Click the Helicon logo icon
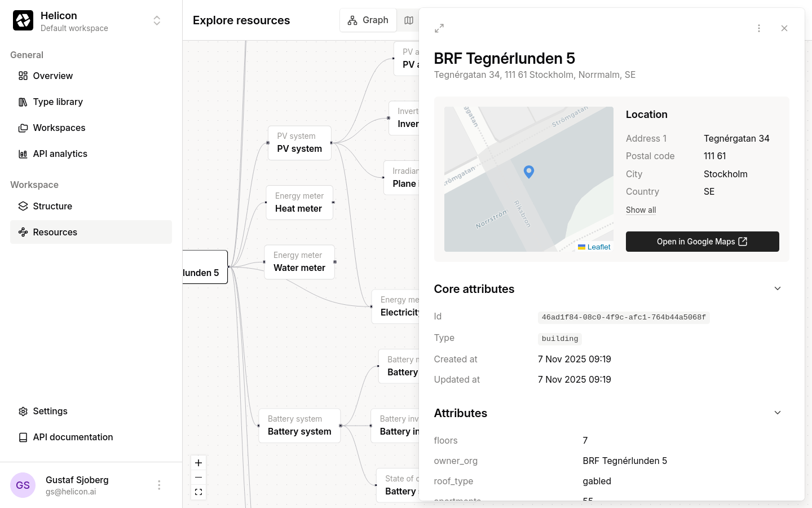This screenshot has height=508, width=812. point(23,21)
